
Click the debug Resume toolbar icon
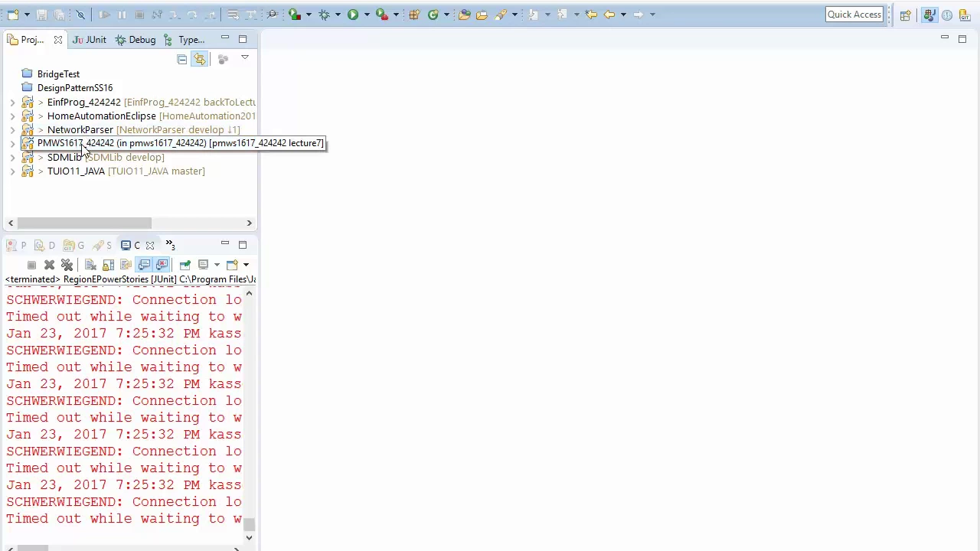coord(104,15)
